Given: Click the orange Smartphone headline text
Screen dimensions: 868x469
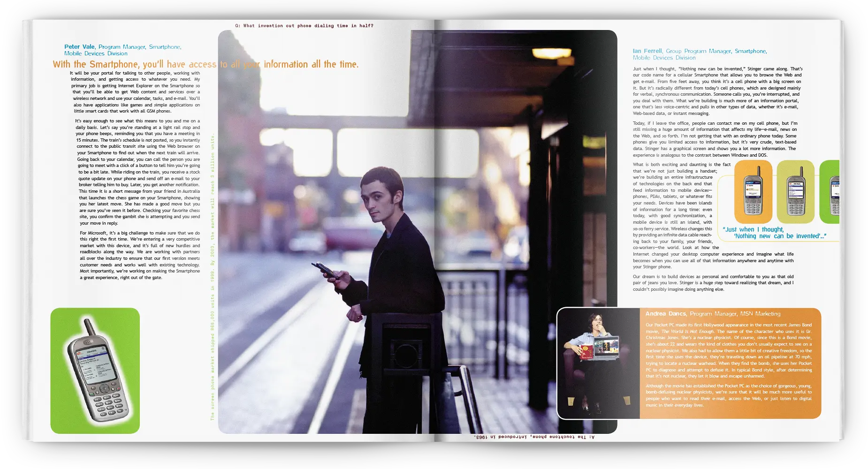Looking at the screenshot, I should [x=206, y=64].
